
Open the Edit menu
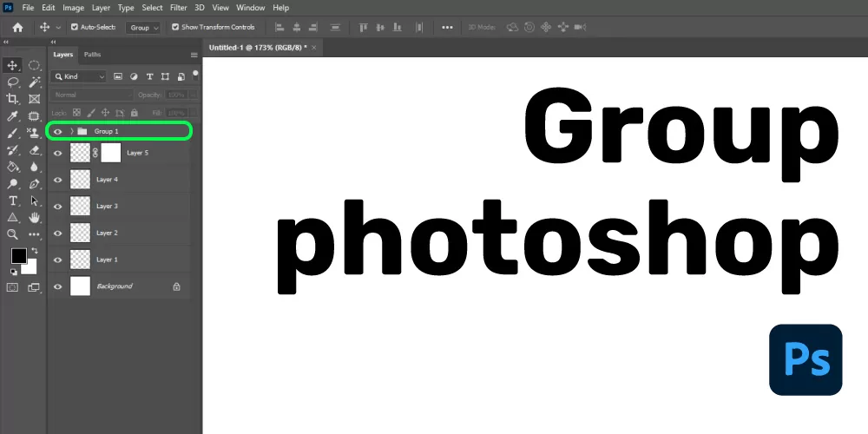click(x=48, y=8)
